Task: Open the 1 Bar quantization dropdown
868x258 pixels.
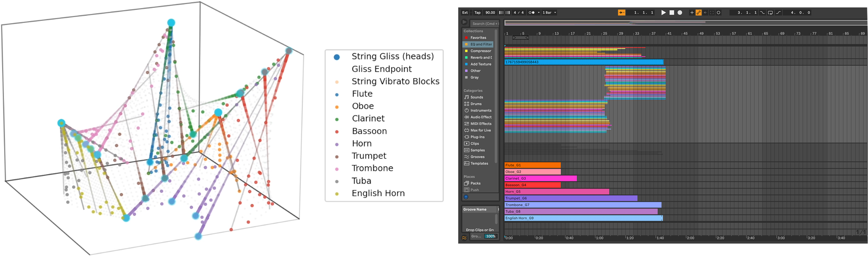Action: pyautogui.click(x=549, y=12)
